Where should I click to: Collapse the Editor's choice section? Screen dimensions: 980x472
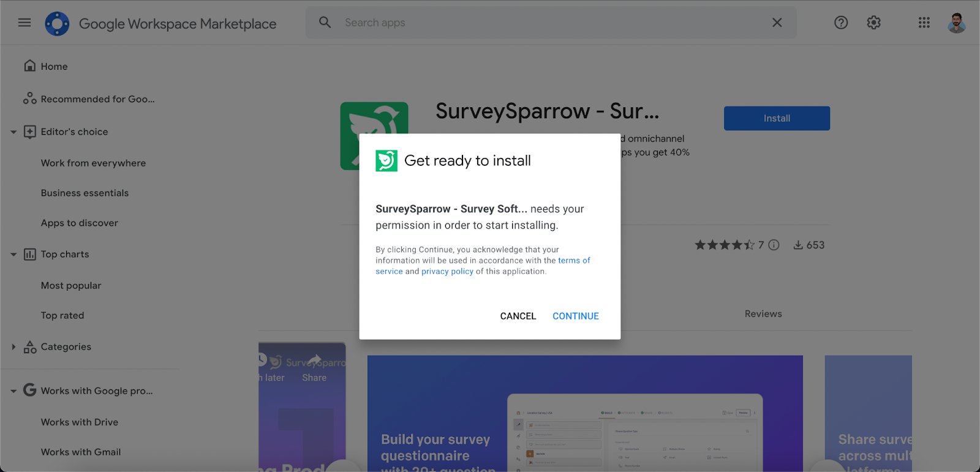[x=13, y=132]
